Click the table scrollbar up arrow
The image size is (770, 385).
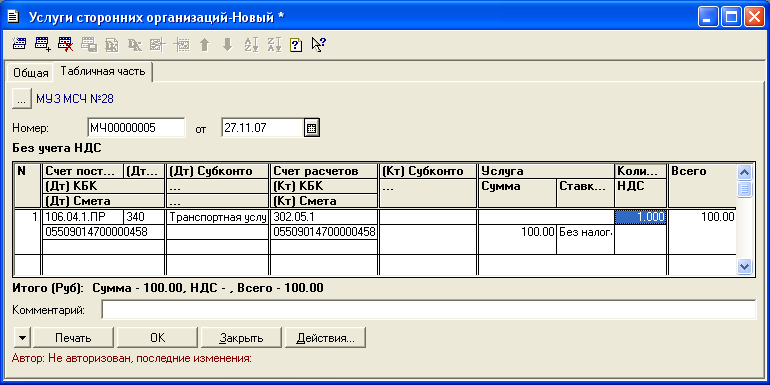(x=744, y=172)
